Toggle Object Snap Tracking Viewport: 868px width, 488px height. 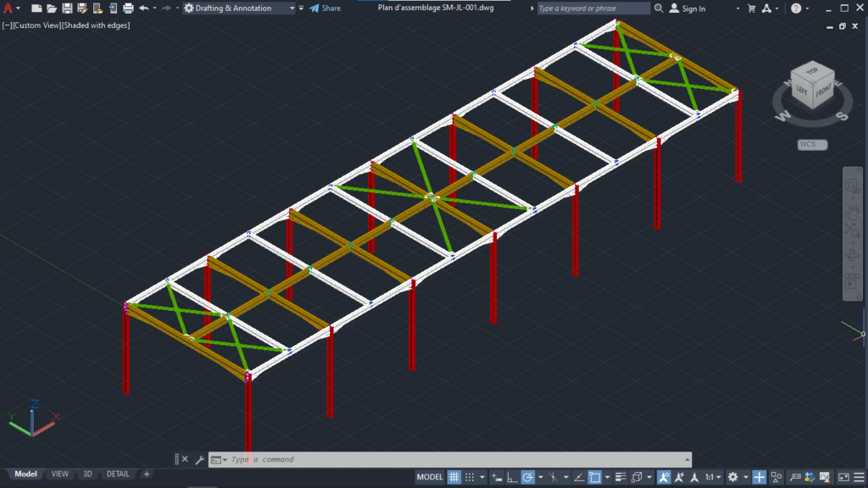click(579, 477)
